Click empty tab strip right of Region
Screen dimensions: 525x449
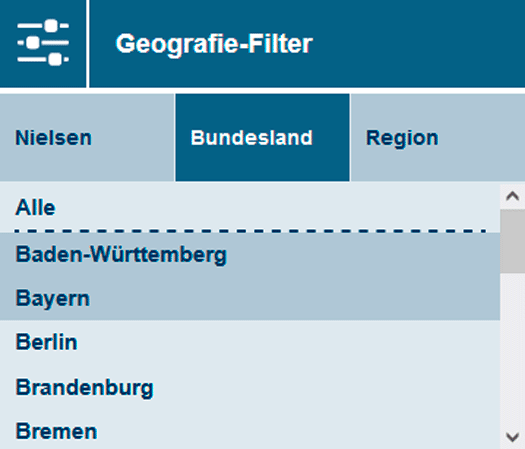click(x=482, y=138)
